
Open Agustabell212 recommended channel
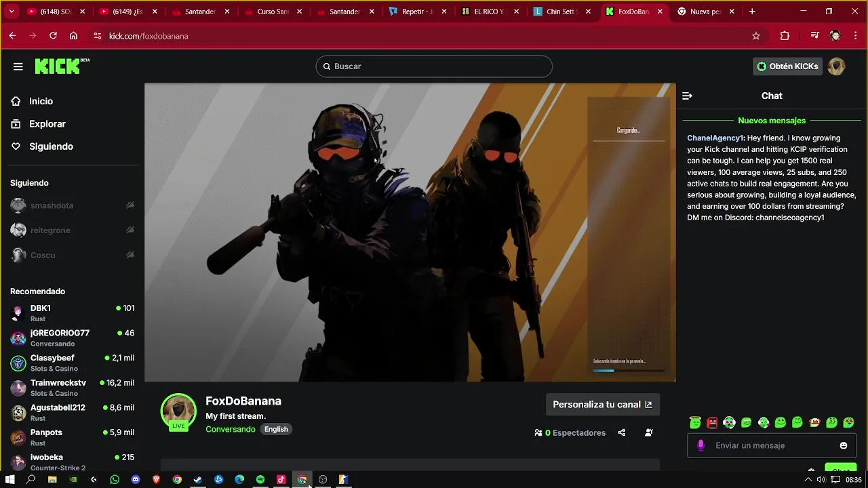pyautogui.click(x=73, y=413)
